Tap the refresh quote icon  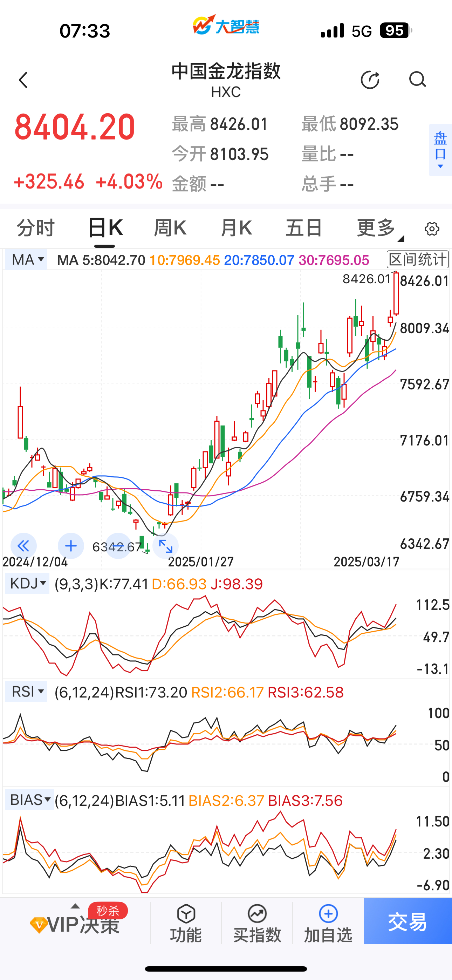click(370, 80)
